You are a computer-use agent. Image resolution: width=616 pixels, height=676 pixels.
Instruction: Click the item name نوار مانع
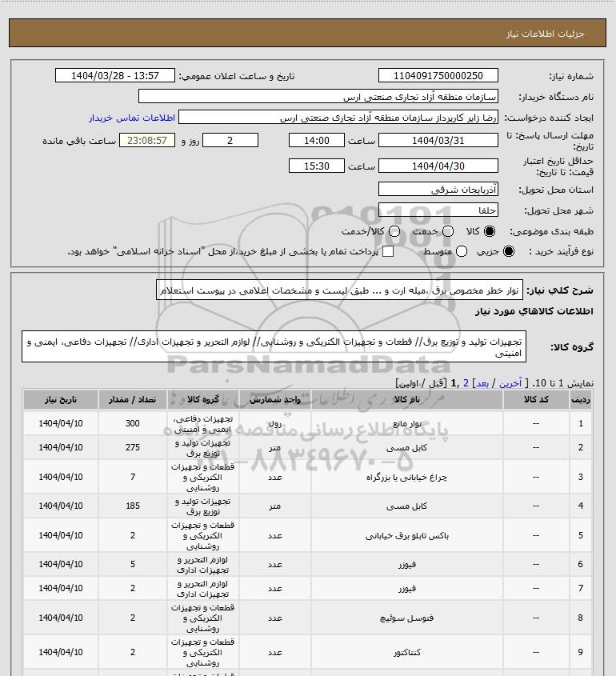coord(407,424)
